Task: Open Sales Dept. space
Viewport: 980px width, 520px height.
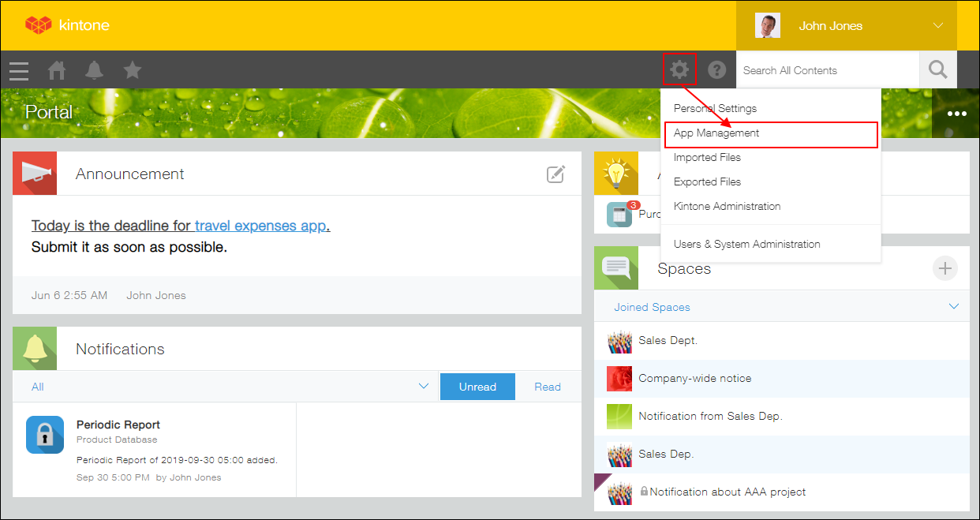Action: tap(668, 341)
